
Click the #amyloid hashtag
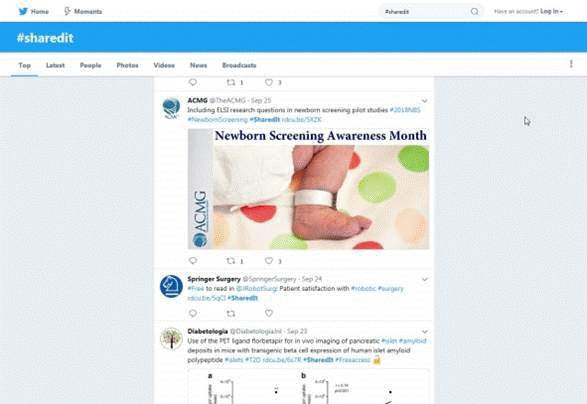[412, 341]
